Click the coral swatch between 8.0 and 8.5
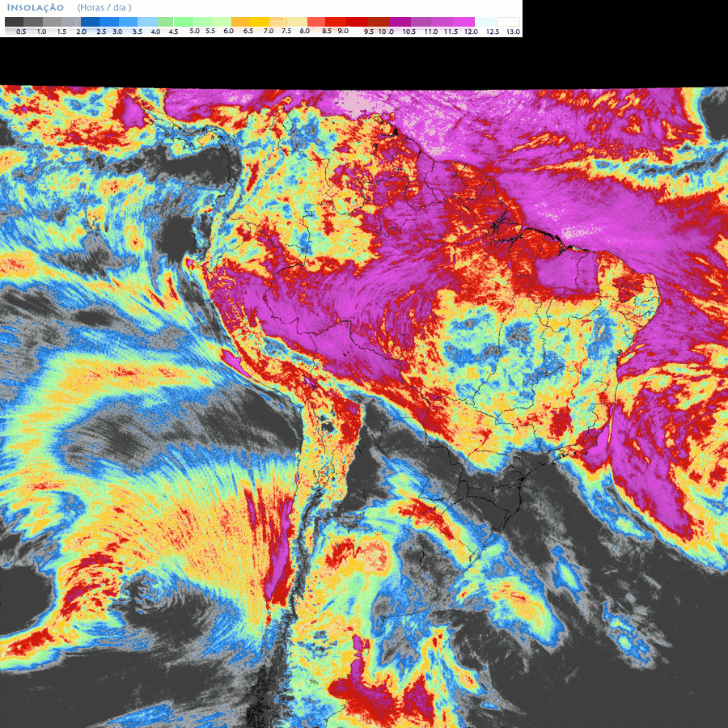Viewport: 728px width, 728px height. tap(316, 22)
